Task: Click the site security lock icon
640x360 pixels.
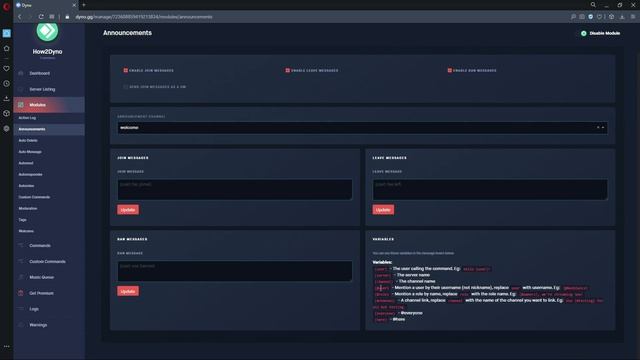Action: point(67,17)
